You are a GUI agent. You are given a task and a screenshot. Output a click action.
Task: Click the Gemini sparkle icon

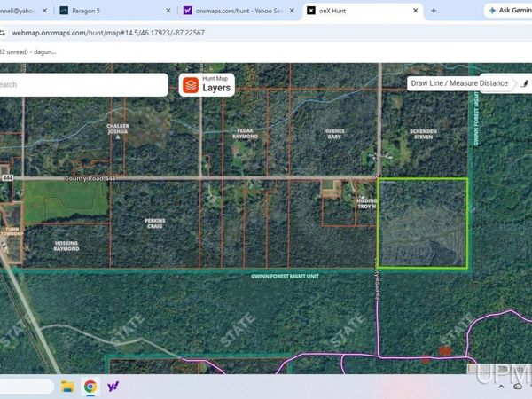tap(492, 11)
